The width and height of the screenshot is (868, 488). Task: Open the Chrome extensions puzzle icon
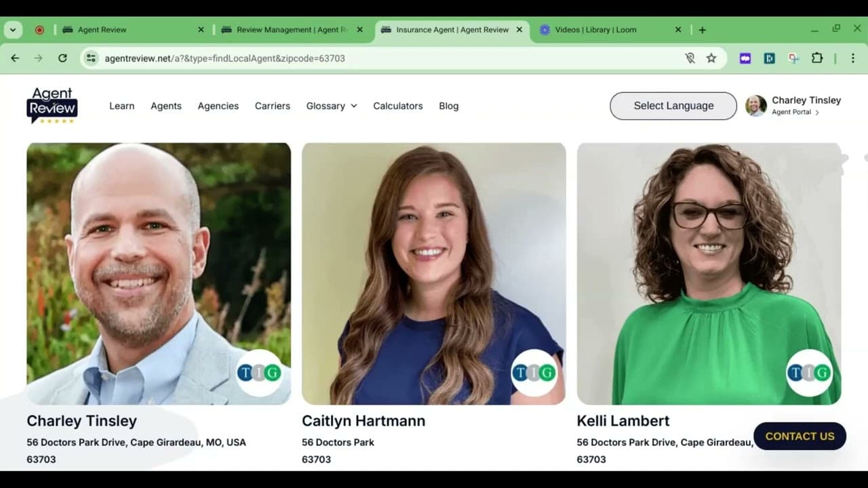(x=817, y=58)
